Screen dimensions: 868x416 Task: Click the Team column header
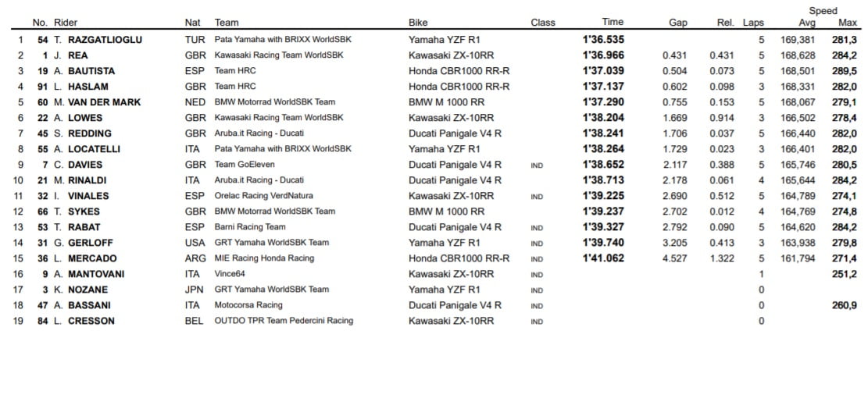(227, 23)
